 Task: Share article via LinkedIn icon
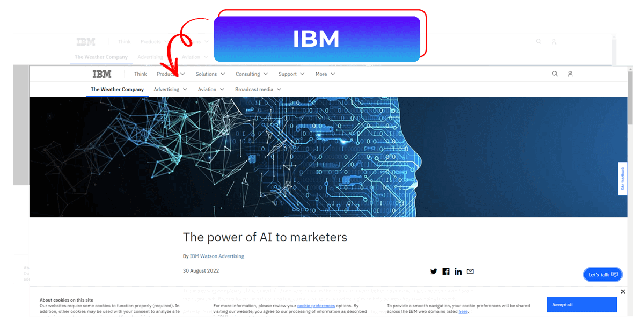[x=458, y=272]
